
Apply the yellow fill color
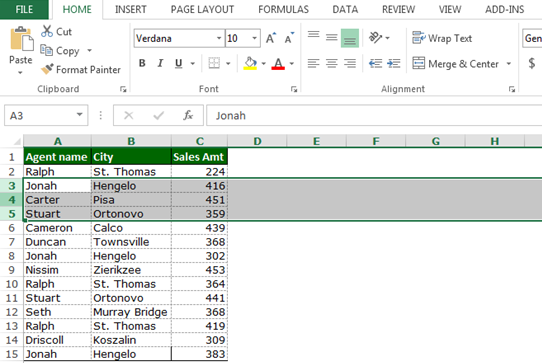(250, 63)
